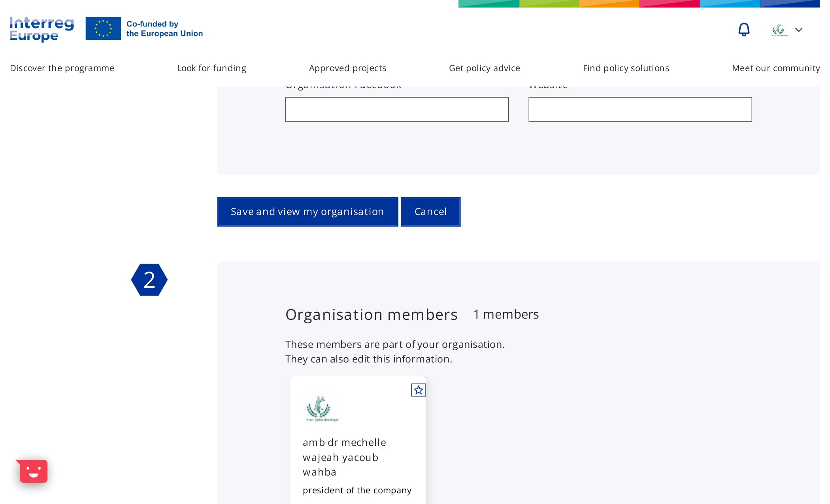Click the European Union flag emblem
The width and height of the screenshot is (830, 504).
(x=103, y=28)
